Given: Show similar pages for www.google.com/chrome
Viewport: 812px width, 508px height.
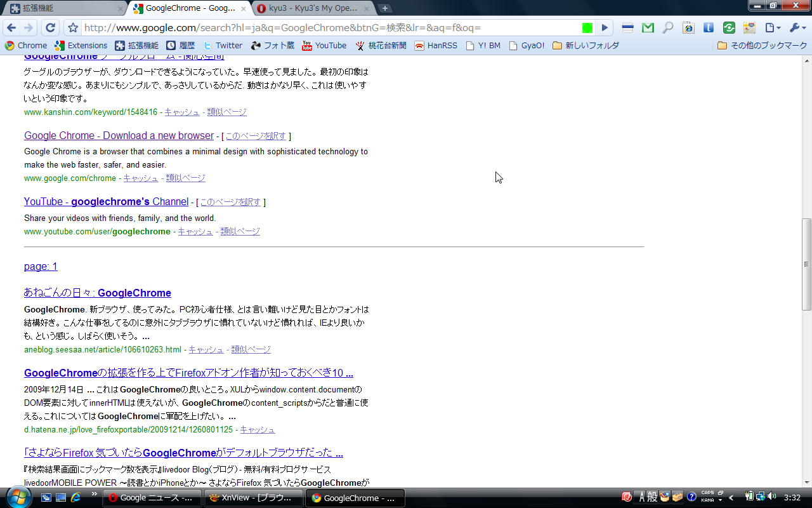Looking at the screenshot, I should coord(186,178).
